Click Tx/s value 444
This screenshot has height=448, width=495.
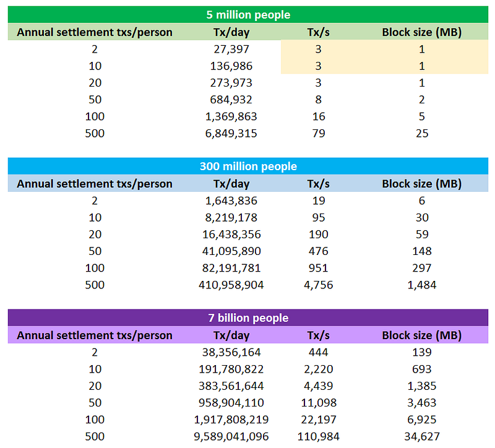[x=318, y=352]
